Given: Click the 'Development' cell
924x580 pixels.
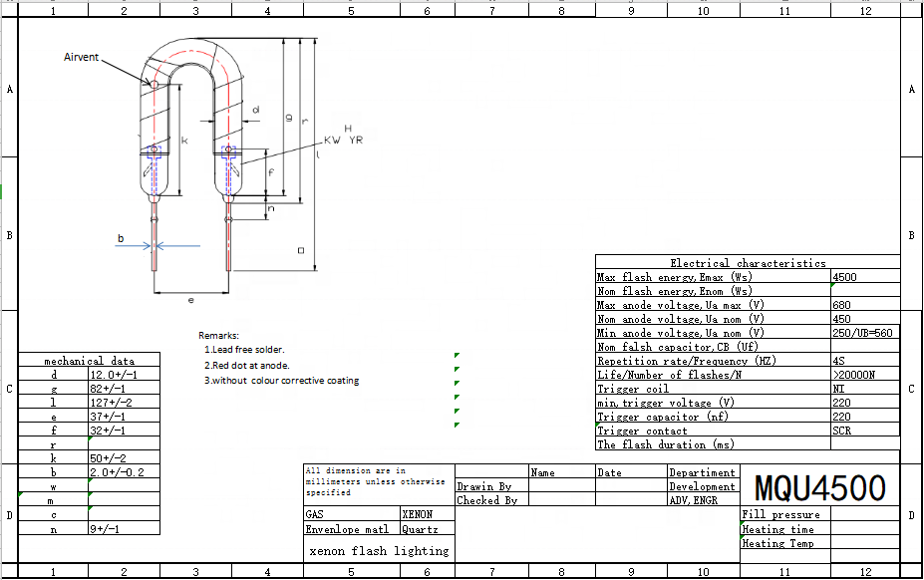Looking at the screenshot, I should coord(704,485).
